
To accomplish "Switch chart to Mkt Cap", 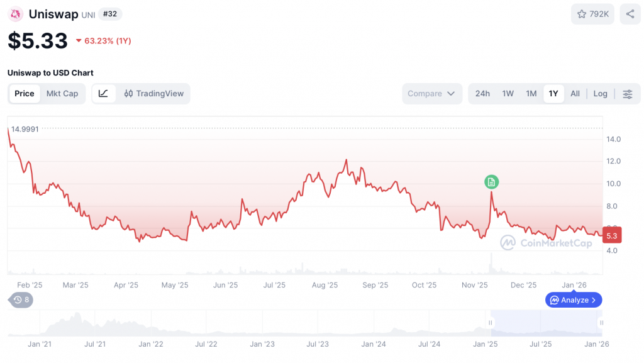I will [62, 94].
